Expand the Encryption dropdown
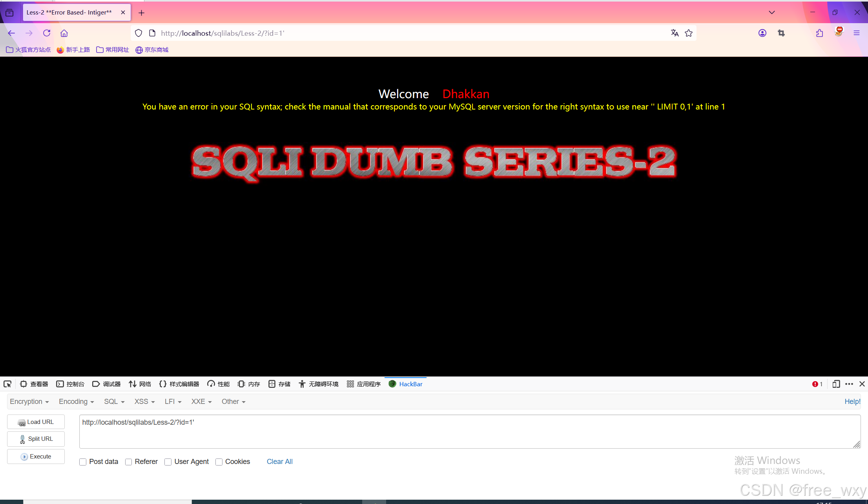The image size is (868, 504). (x=29, y=402)
